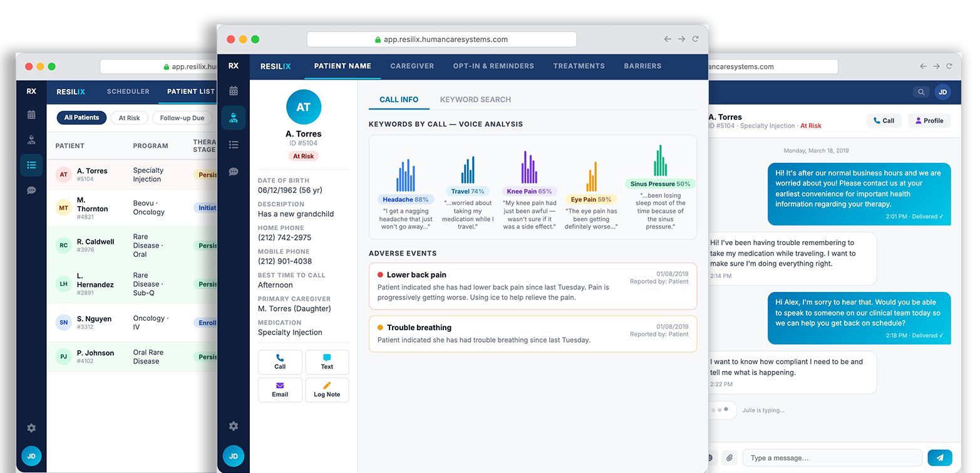Open list icon in center window sidebar
Image resolution: width=980 pixels, height=473 pixels.
[x=234, y=145]
